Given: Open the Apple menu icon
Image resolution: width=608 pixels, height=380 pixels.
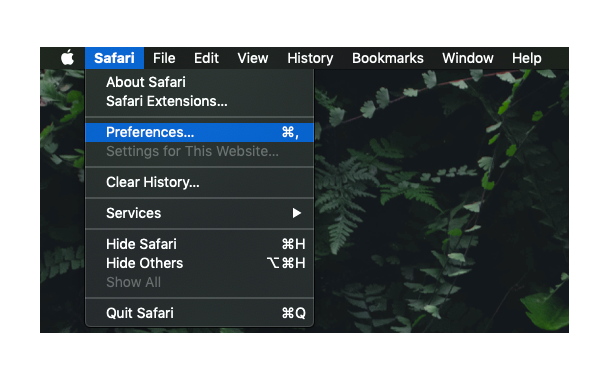Looking at the screenshot, I should [x=67, y=58].
